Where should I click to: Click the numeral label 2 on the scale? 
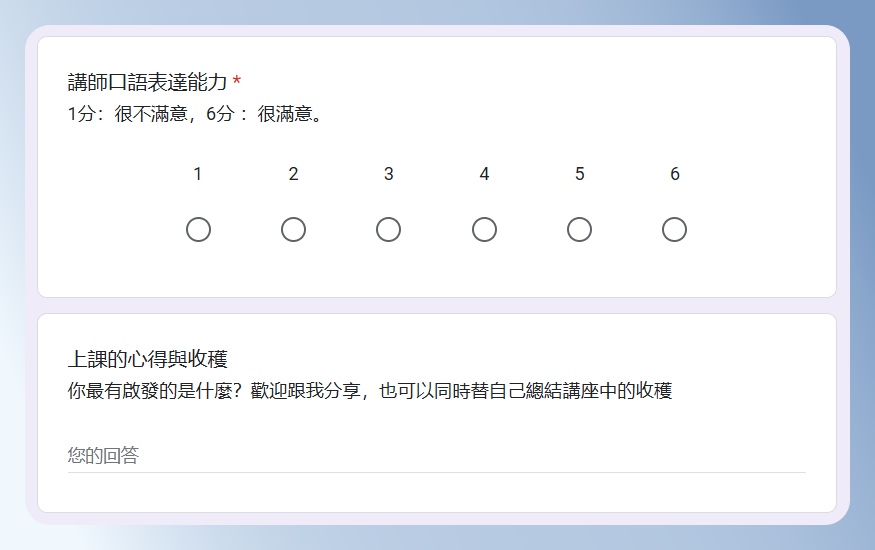pyautogui.click(x=294, y=174)
